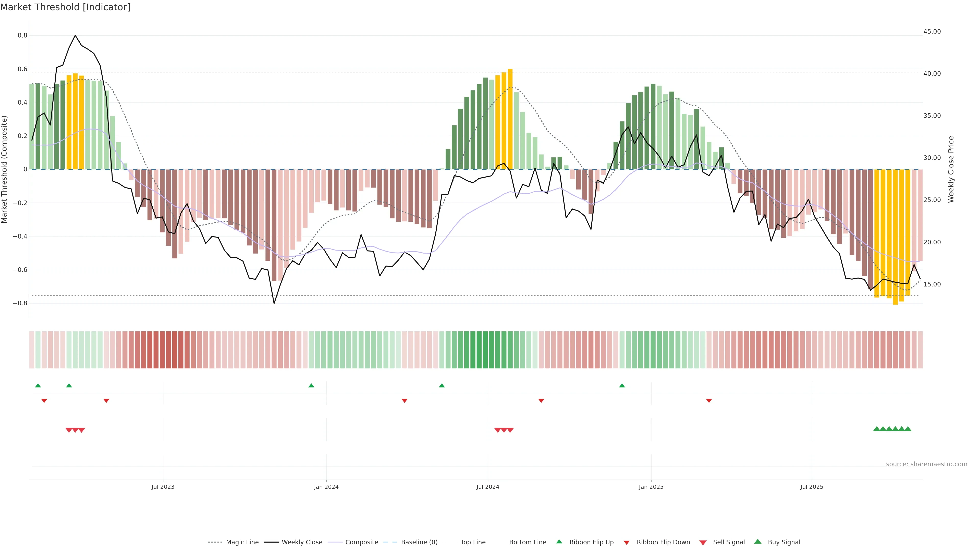
Task: Click the Market Threshold [Indicator] title
Action: (x=65, y=7)
